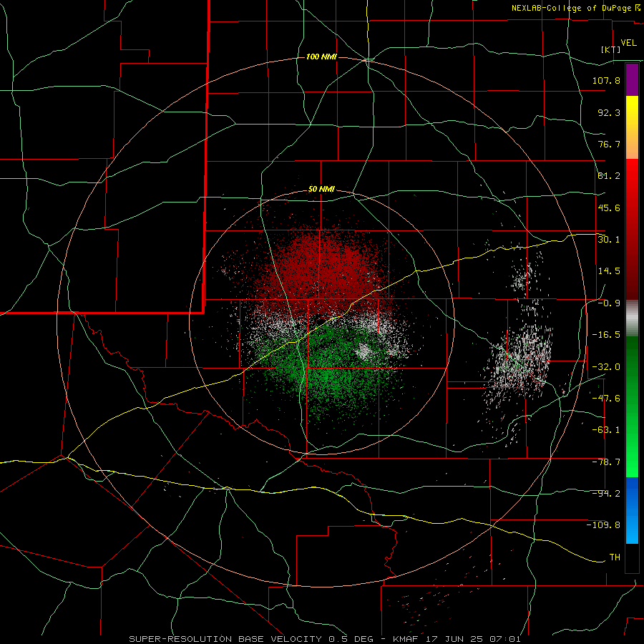
Task: Click the -63.1 legend value
Action: coord(606,429)
